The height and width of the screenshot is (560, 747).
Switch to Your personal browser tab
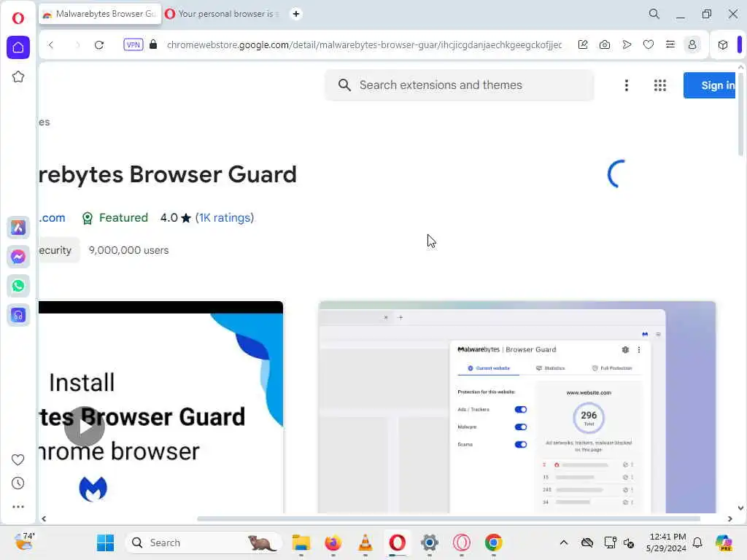coord(222,14)
